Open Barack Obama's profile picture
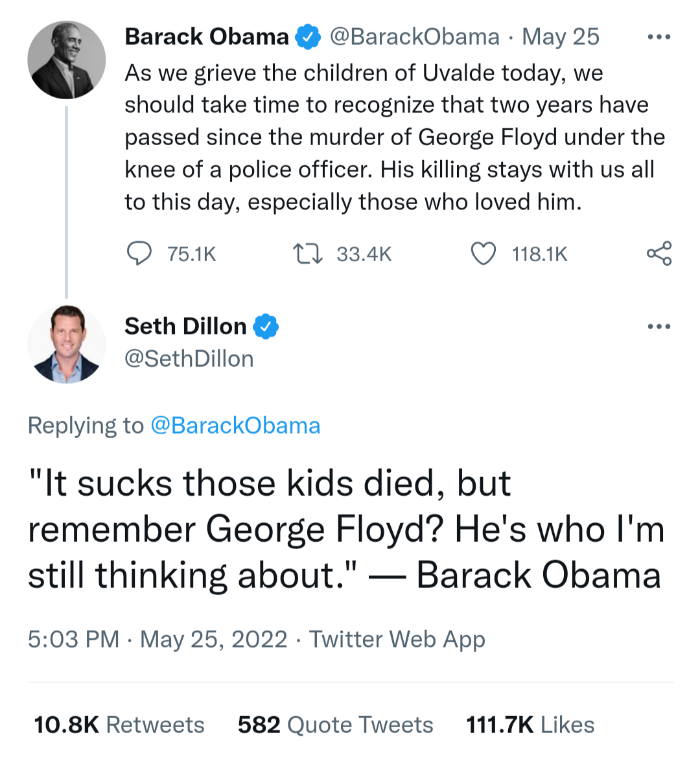 click(66, 60)
